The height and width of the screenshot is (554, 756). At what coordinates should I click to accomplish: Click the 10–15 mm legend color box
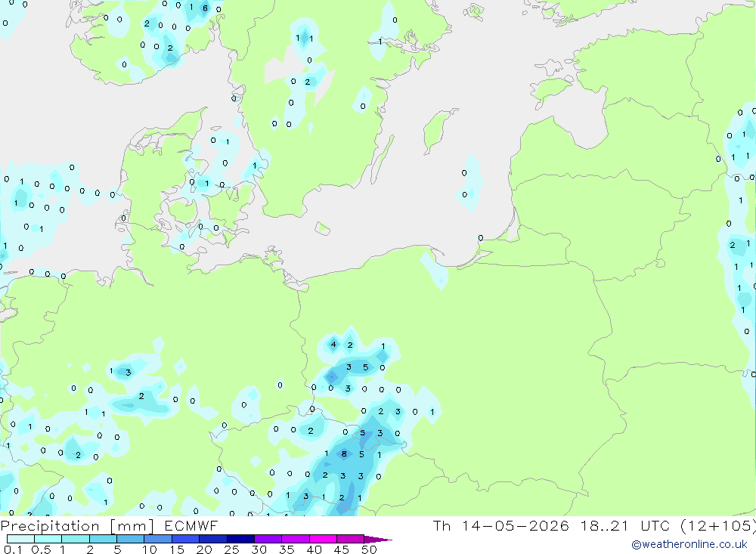click(x=158, y=539)
